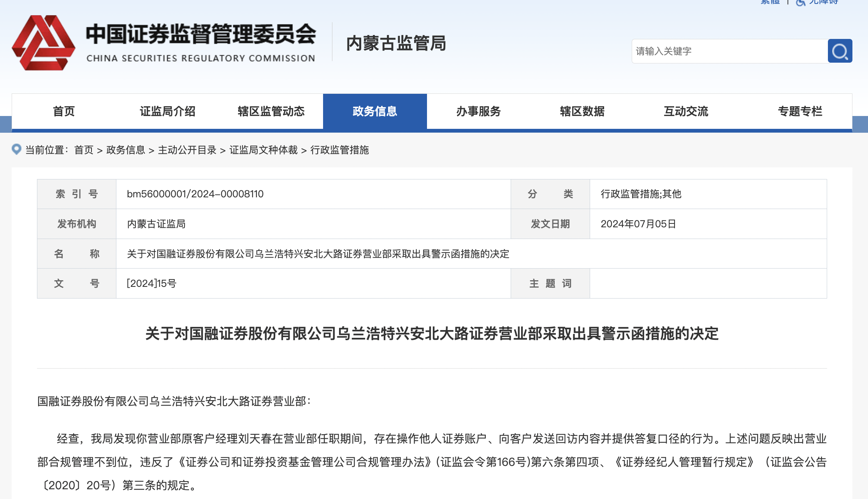Image resolution: width=868 pixels, height=499 pixels.
Task: Click the 名称 label cell
Action: pyautogui.click(x=77, y=254)
